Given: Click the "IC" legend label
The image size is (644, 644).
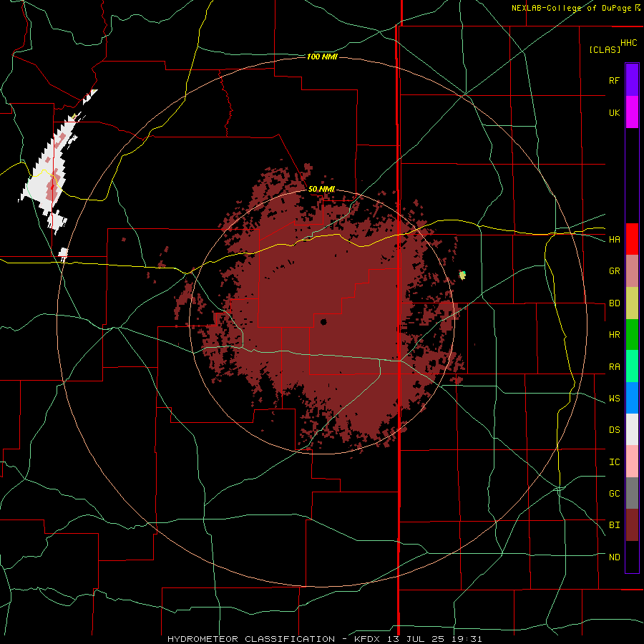Looking at the screenshot, I should (x=615, y=462).
